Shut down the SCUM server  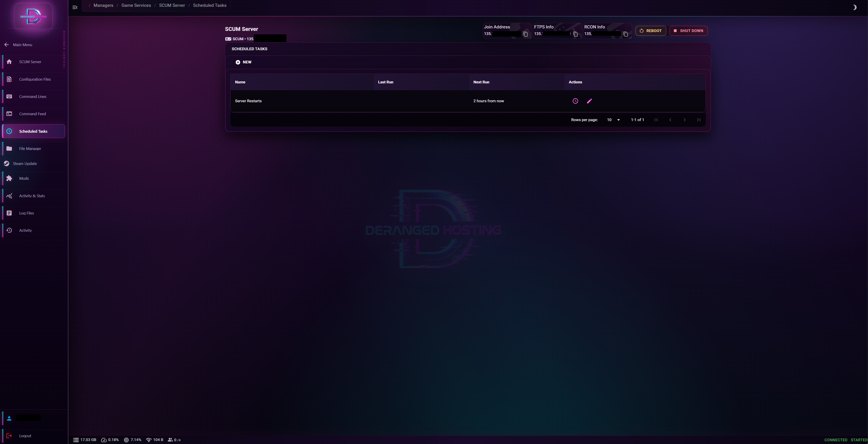(x=688, y=31)
